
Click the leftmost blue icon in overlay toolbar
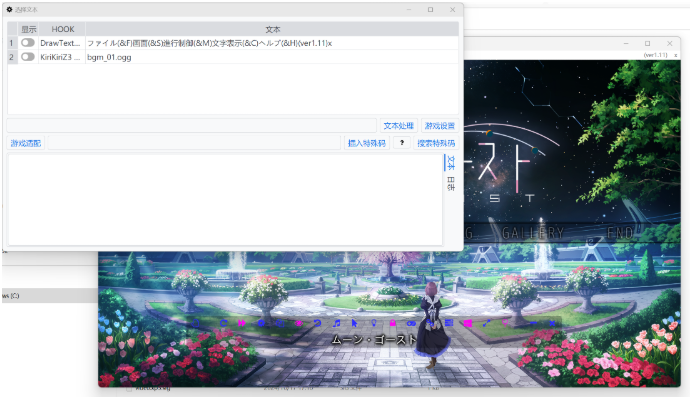[195, 323]
